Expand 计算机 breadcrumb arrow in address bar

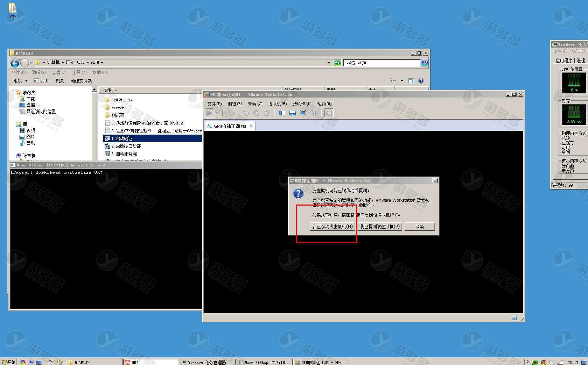tap(63, 63)
